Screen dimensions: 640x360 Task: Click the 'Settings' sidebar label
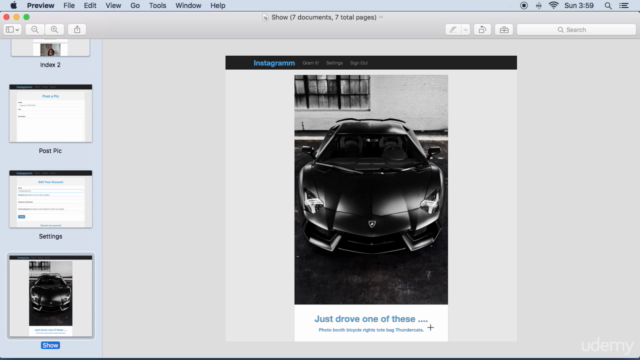(x=50, y=236)
